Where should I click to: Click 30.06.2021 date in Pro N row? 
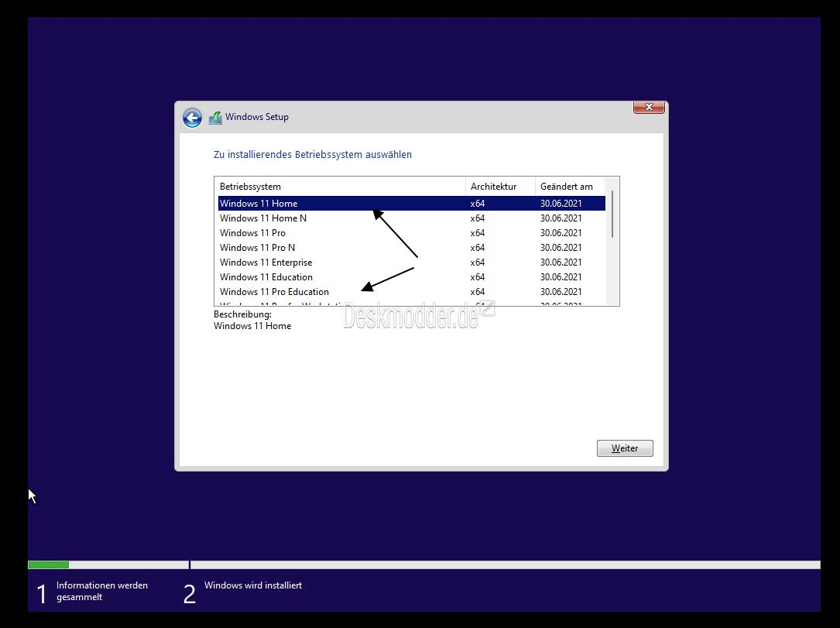pos(561,248)
